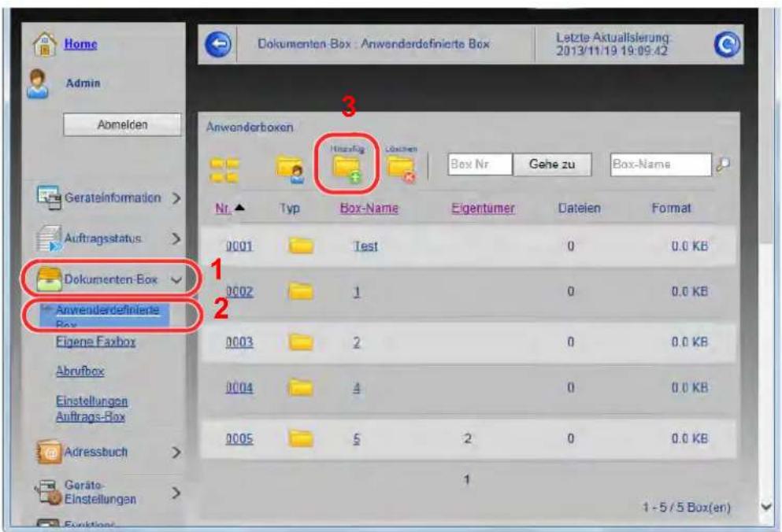Open Auftragsstatus in the sidebar
Viewport: 782px width, 532px height.
(102, 238)
